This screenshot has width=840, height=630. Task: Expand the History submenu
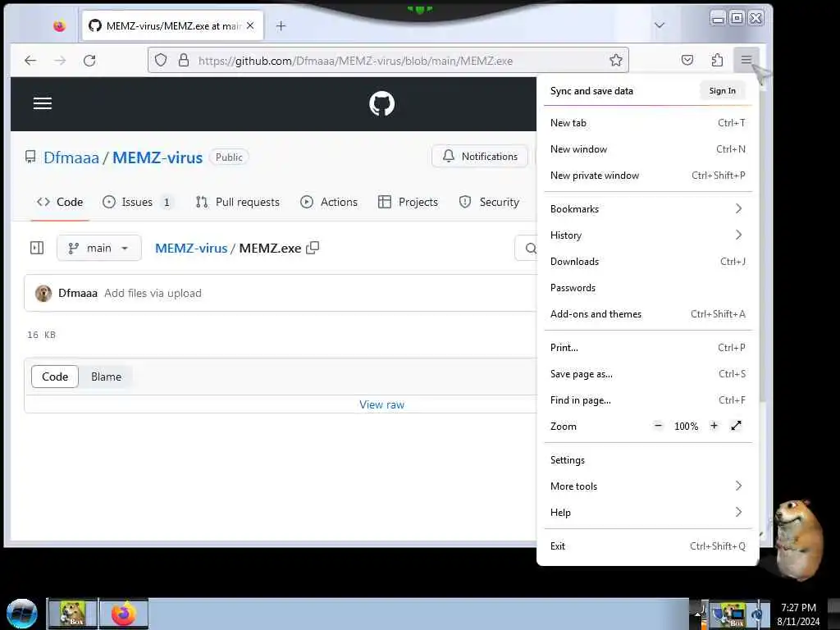[x=648, y=235]
